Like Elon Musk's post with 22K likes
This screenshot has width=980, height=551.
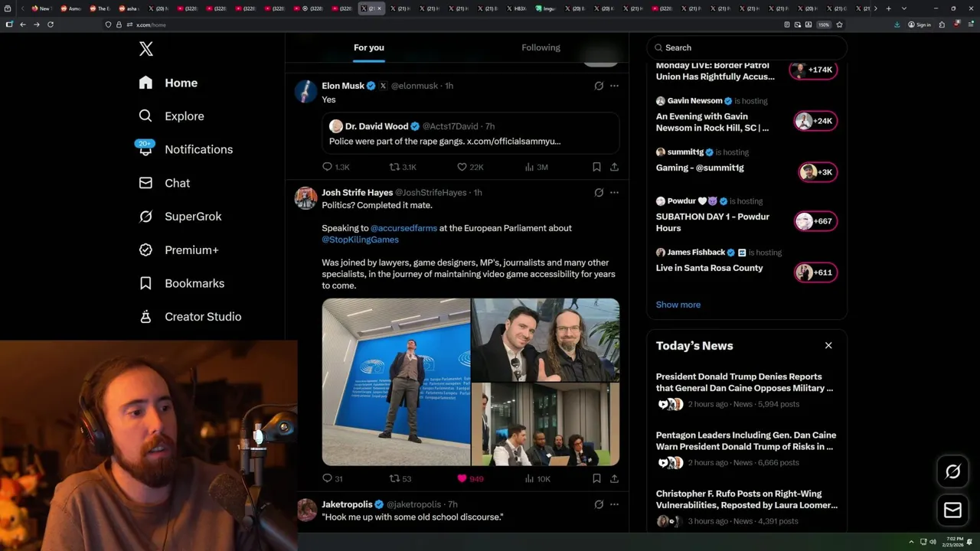tap(470, 167)
